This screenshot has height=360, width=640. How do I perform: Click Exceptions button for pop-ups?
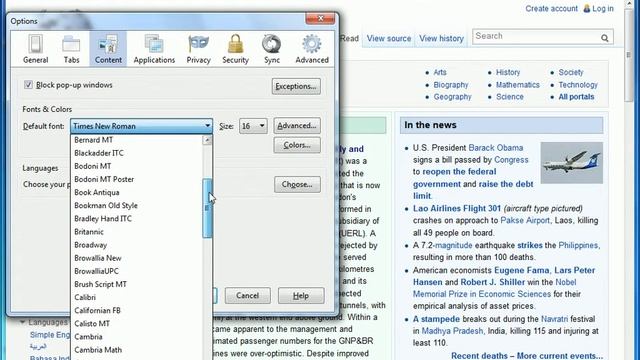click(296, 86)
